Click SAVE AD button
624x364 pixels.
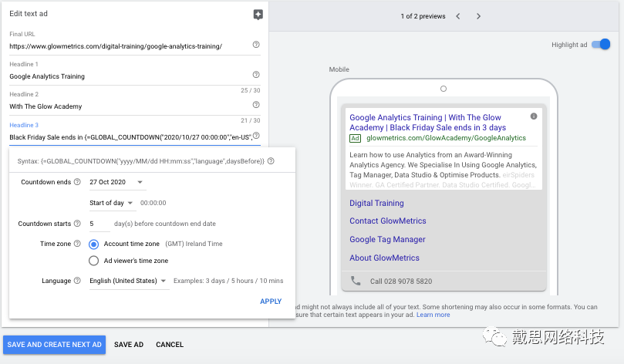(129, 345)
